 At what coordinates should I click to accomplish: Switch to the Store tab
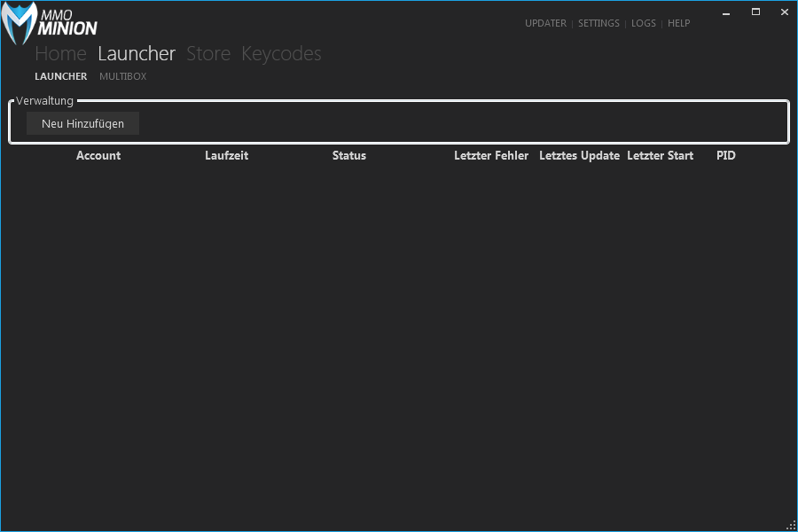click(x=208, y=53)
